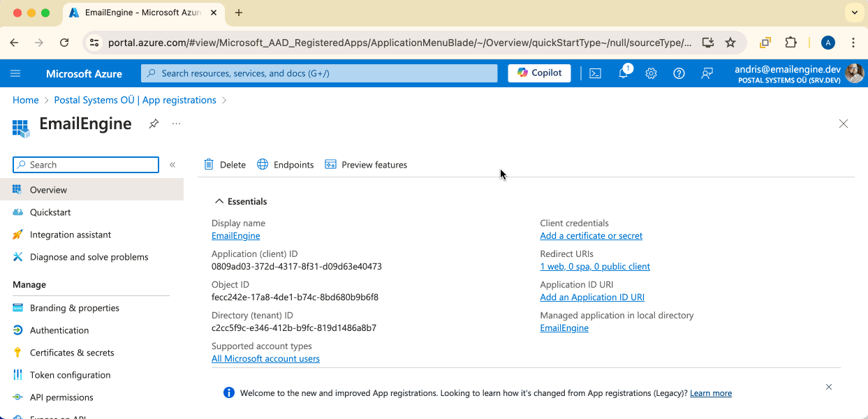The height and width of the screenshot is (419, 868).
Task: Pin the EmailEngine overview to dashboard
Action: click(153, 124)
